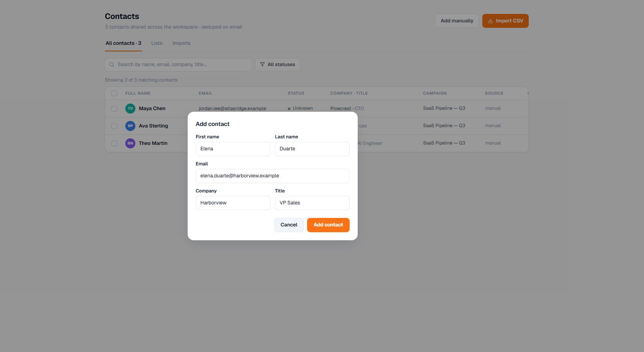Click email jordan.lee@atlasridge.example
The image size is (644, 352).
point(232,109)
